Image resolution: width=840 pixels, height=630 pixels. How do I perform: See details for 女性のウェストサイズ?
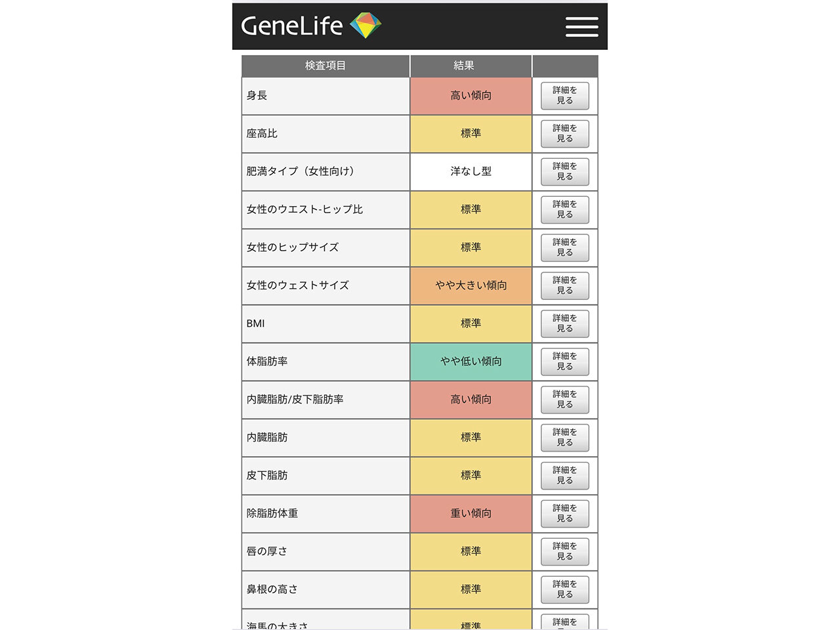564,286
